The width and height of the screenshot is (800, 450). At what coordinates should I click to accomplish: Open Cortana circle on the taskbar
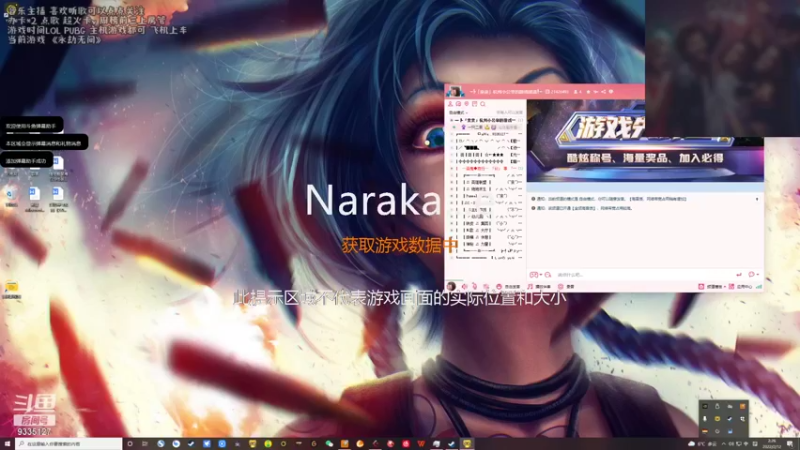[130, 444]
